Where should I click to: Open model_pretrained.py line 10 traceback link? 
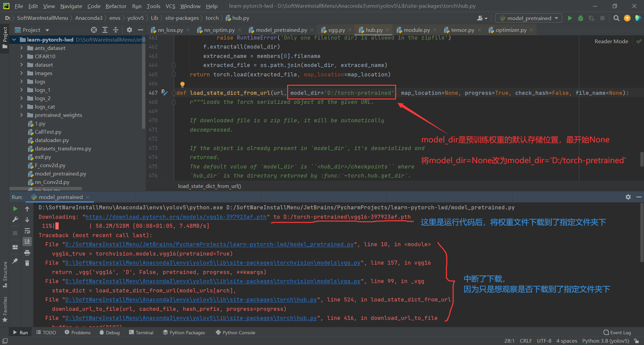point(209,244)
